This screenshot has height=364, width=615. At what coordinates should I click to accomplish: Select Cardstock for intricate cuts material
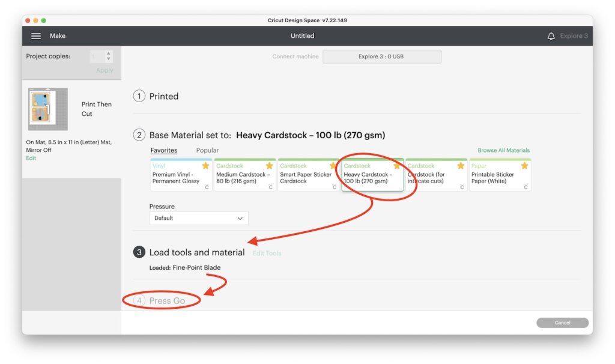pos(436,175)
